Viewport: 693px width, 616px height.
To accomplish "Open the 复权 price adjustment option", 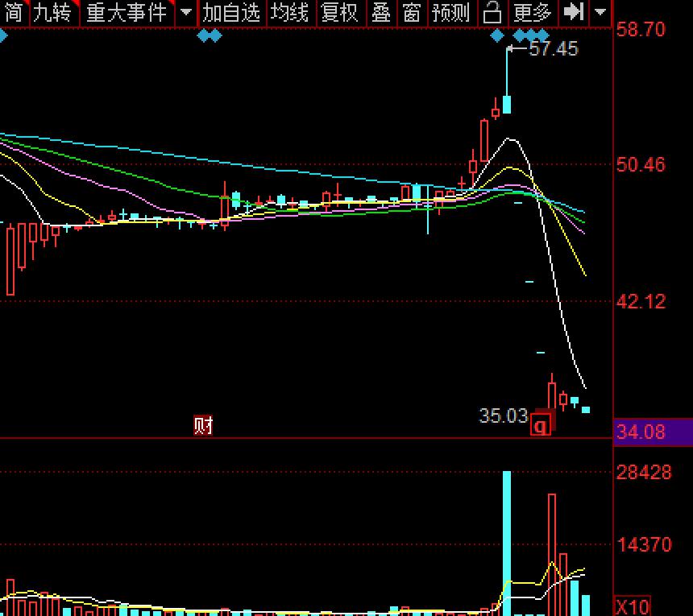I will coord(339,13).
